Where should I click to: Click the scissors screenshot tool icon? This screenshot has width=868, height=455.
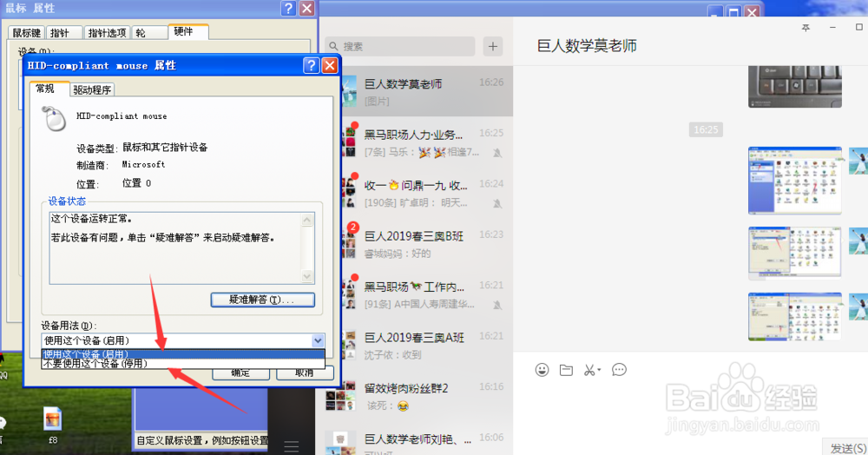pos(590,370)
